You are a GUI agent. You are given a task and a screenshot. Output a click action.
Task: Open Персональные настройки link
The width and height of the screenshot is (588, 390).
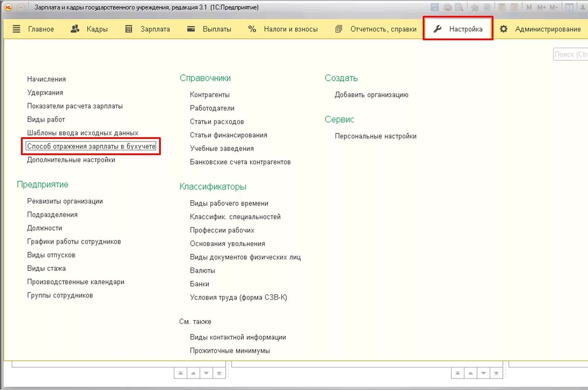(376, 136)
